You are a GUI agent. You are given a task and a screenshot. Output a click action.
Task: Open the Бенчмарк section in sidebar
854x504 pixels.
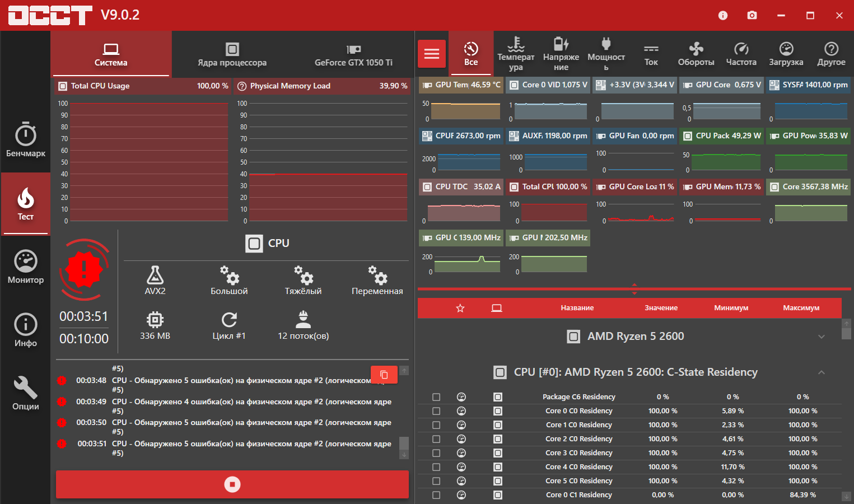pos(26,140)
